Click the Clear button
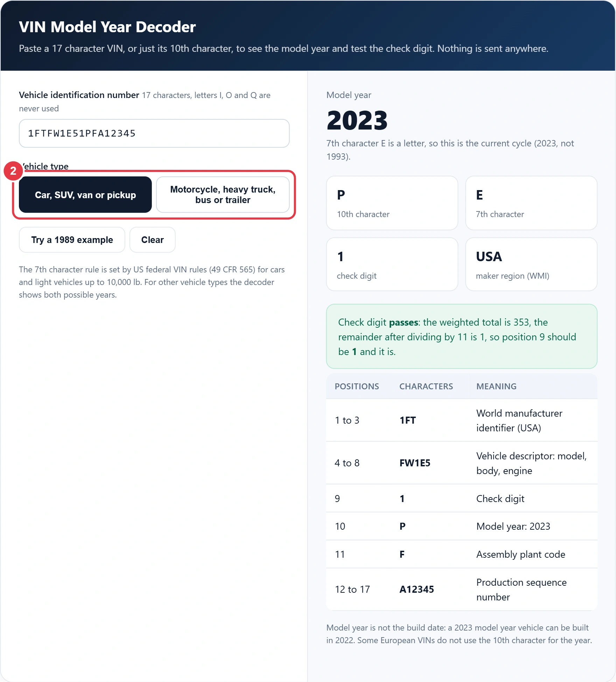Viewport: 616px width, 682px height. tap(152, 240)
